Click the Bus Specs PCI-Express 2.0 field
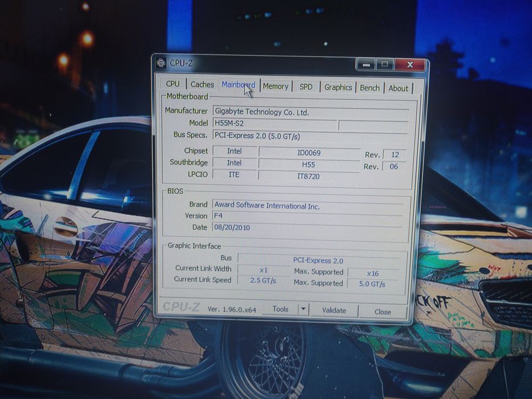The height and width of the screenshot is (399, 532). (x=310, y=136)
